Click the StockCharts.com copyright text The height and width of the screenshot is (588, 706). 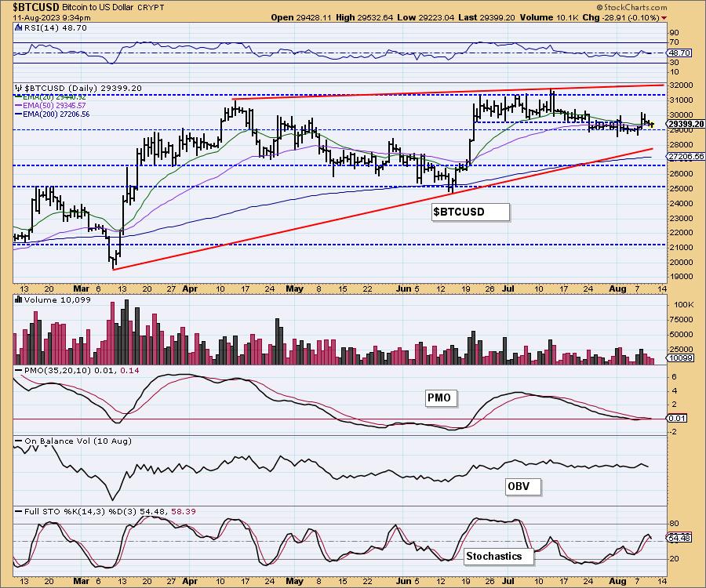[631, 7]
